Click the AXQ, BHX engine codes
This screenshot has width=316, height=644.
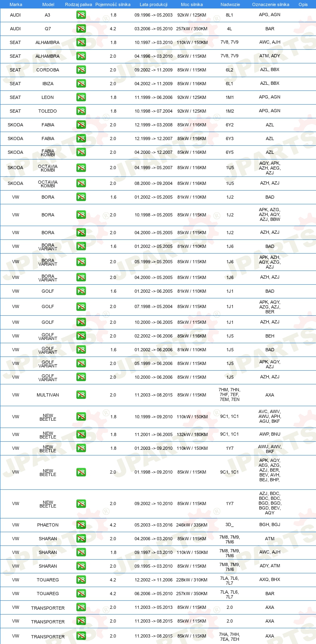click(270, 579)
